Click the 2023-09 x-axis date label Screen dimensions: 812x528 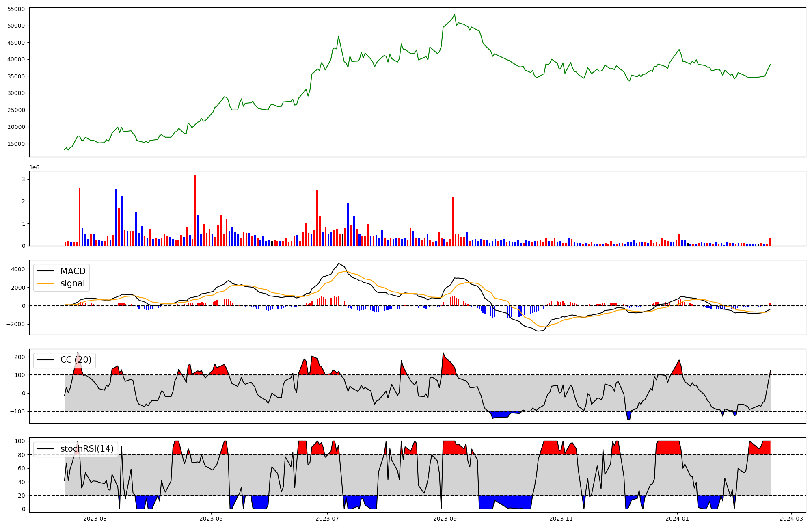tap(445, 519)
